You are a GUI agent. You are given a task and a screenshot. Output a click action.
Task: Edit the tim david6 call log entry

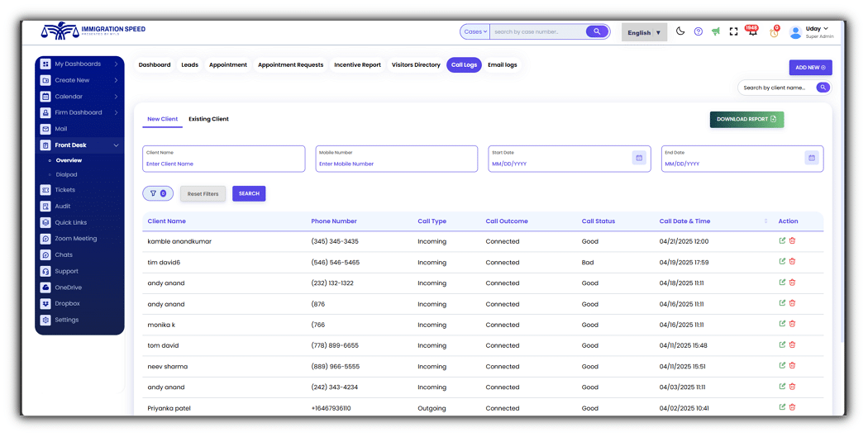(x=782, y=262)
